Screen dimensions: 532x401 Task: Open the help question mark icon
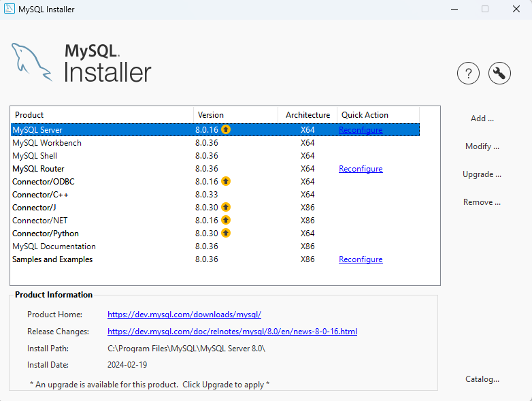tap(468, 73)
